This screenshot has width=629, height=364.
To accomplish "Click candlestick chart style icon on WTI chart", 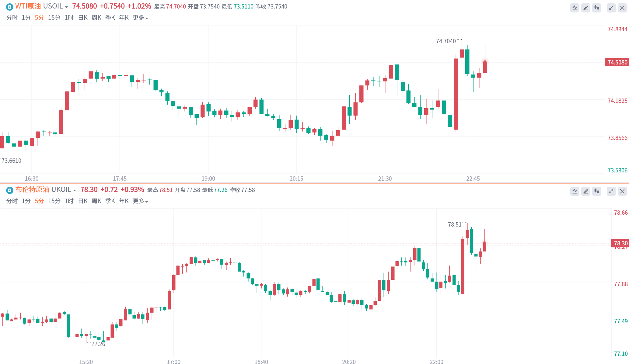I will point(597,8).
